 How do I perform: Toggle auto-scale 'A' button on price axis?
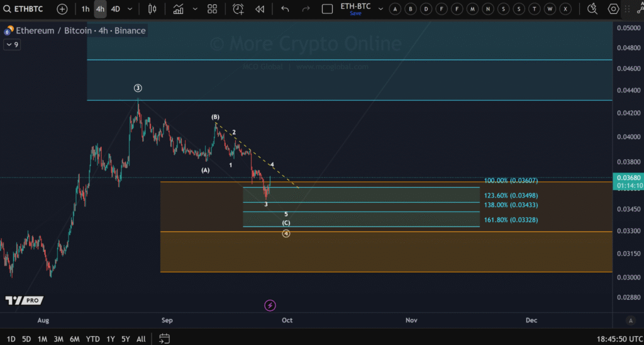tap(396, 9)
